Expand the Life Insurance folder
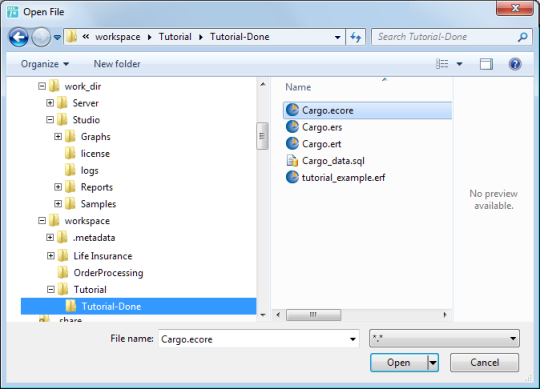 pyautogui.click(x=50, y=256)
